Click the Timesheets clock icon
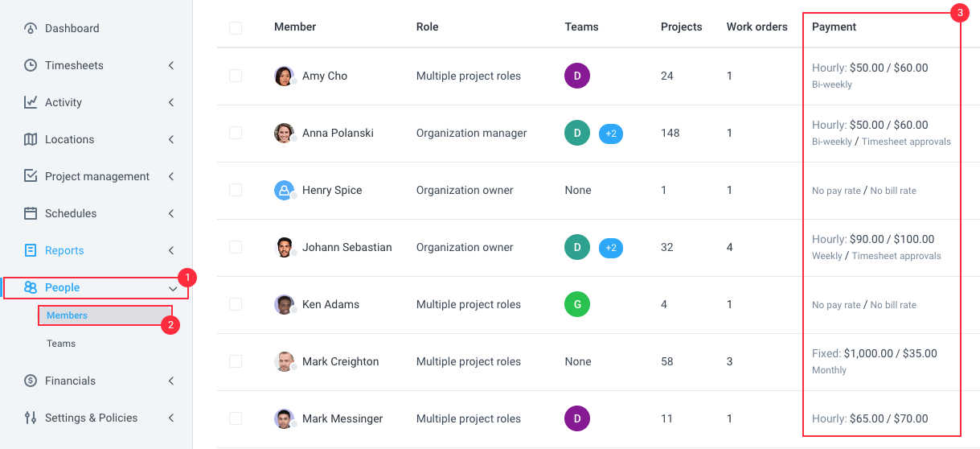 [31, 65]
